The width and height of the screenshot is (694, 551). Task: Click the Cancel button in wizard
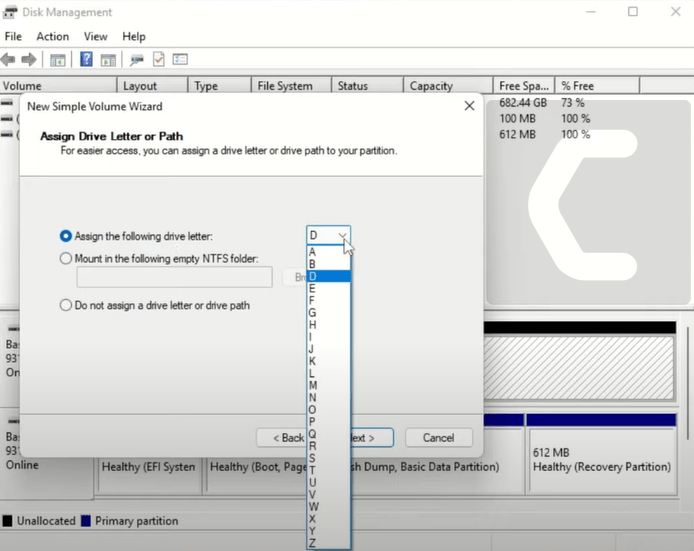tap(438, 438)
